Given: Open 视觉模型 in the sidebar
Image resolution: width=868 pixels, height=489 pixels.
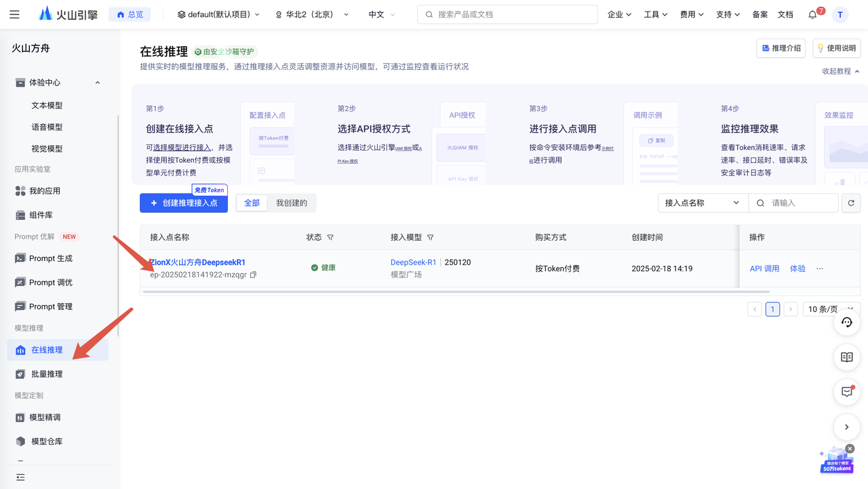Looking at the screenshot, I should pos(47,149).
